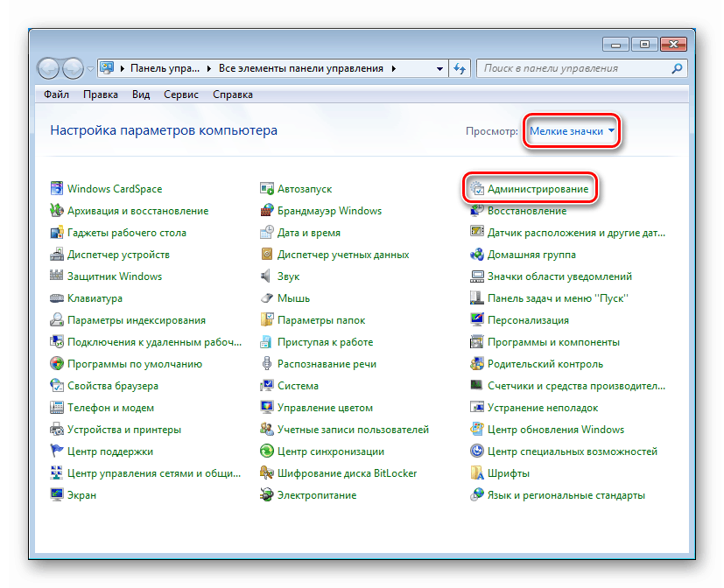The height and width of the screenshot is (588, 724).
Task: Click the Мышь mouse icon
Action: (266, 298)
